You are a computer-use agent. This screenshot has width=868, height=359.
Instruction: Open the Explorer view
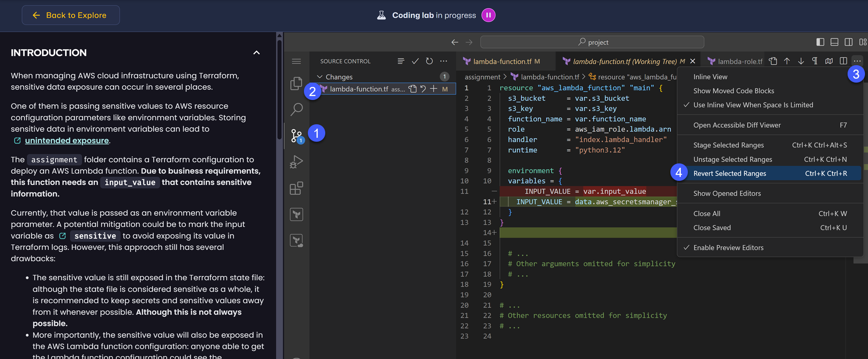click(x=297, y=83)
